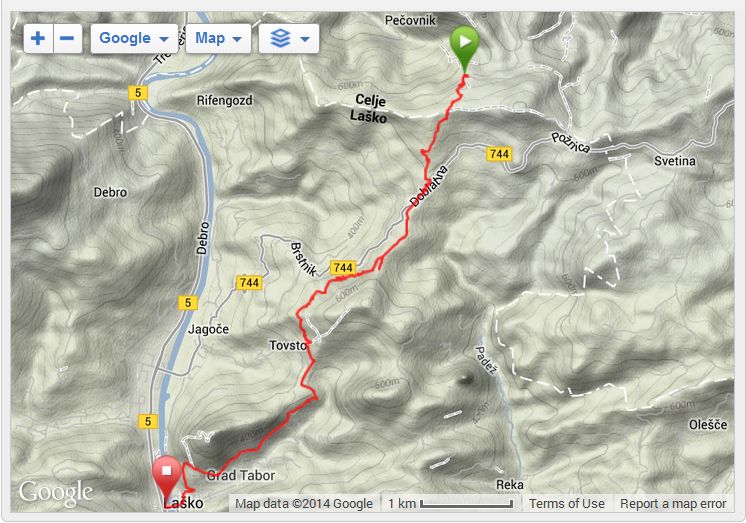Click the 744 road shield near Požnica
This screenshot has height=523, width=746.
pos(499,154)
